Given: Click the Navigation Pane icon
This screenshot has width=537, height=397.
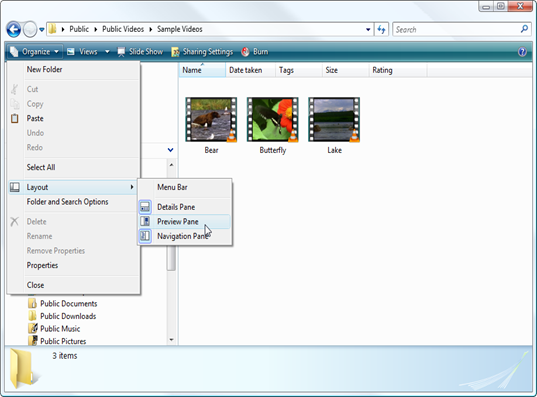Looking at the screenshot, I should tap(145, 236).
